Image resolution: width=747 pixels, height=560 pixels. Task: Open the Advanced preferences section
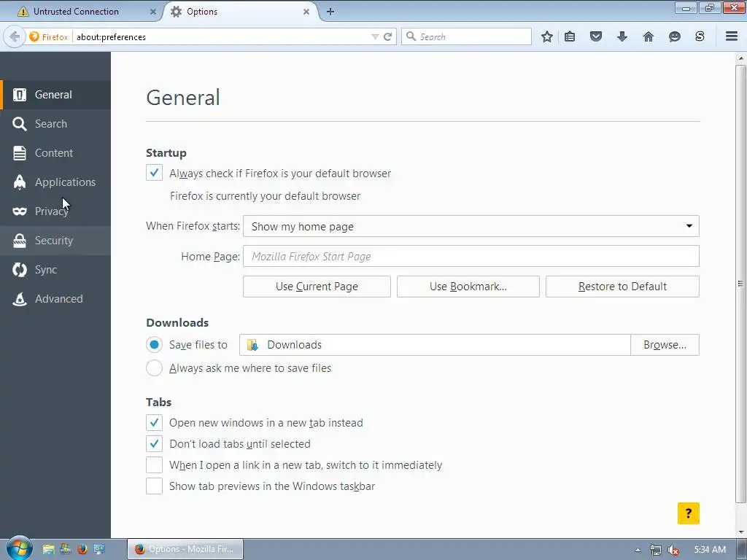coord(55,298)
